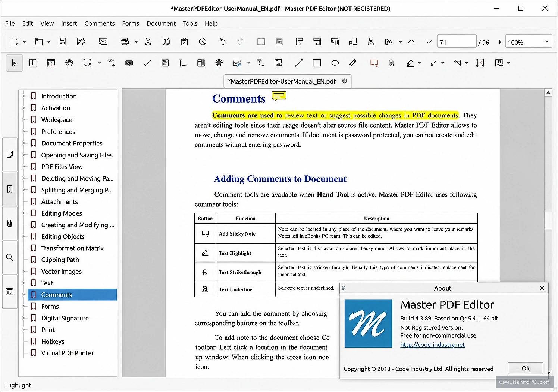The width and height of the screenshot is (558, 392).
Task: Click the yellow sticky note annotation
Action: coord(279,96)
